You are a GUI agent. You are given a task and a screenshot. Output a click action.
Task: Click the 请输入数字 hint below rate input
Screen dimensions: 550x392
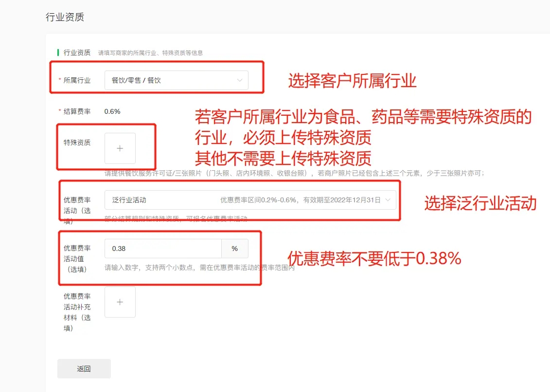[x=199, y=268]
